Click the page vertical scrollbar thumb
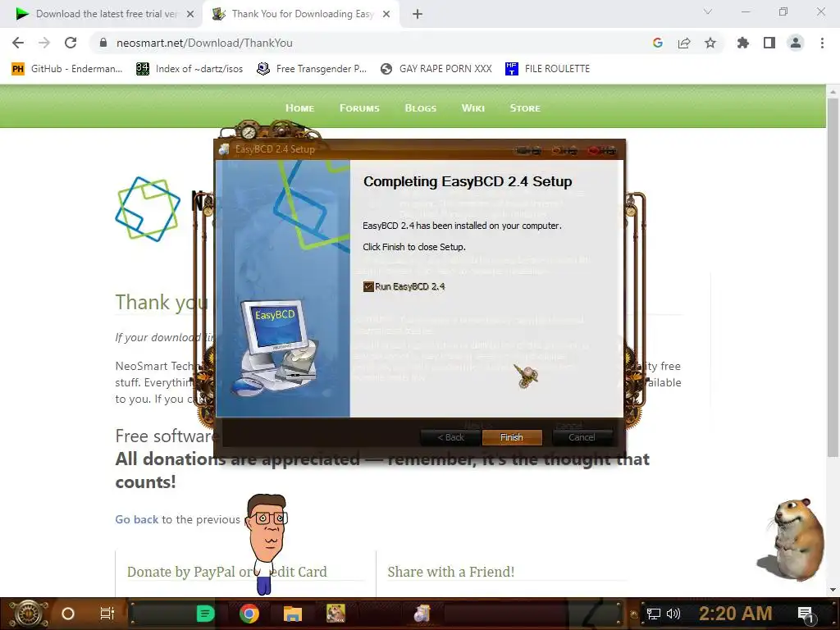This screenshot has height=630, width=840. 833,277
